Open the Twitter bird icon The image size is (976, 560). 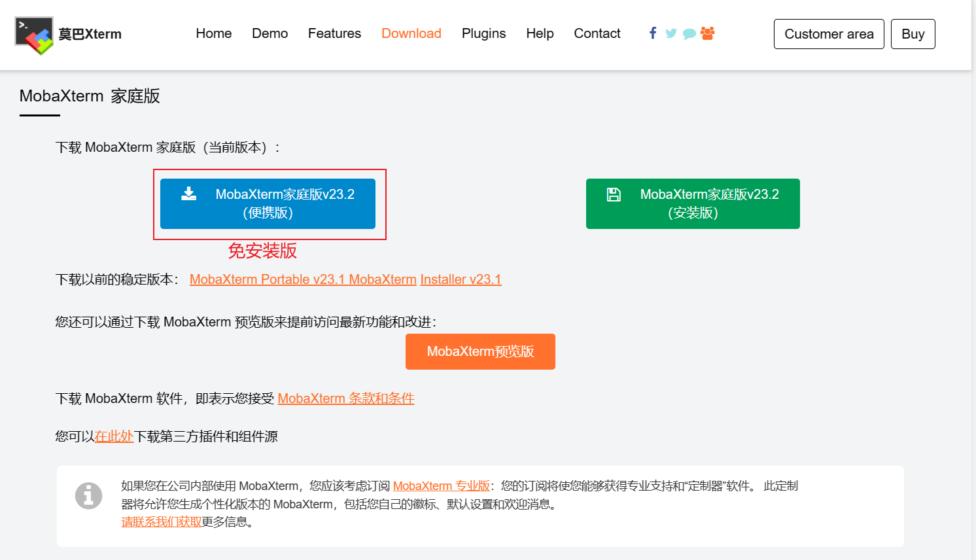coord(671,33)
